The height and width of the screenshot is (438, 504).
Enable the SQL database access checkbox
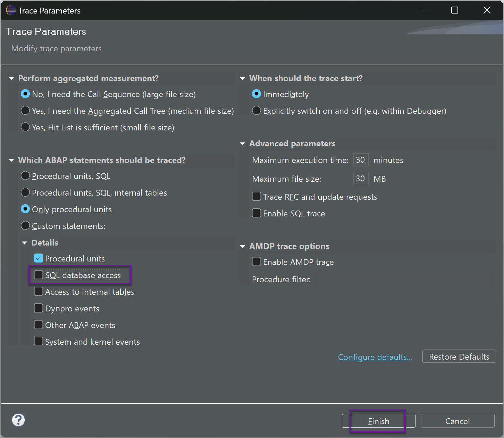pos(39,275)
